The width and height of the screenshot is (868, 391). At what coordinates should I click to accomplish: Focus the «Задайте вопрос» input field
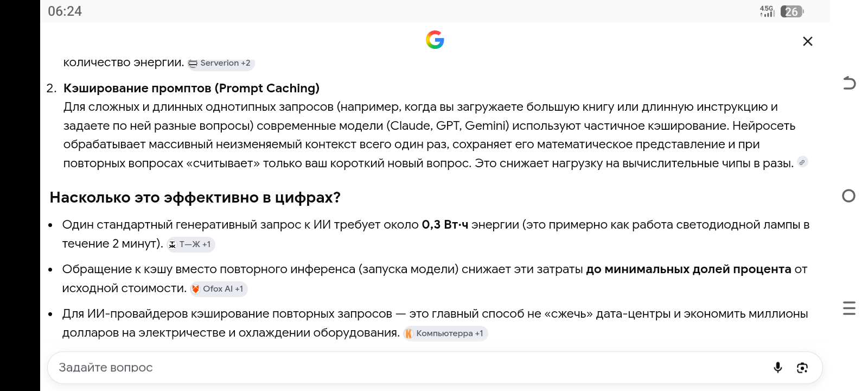coord(407,368)
